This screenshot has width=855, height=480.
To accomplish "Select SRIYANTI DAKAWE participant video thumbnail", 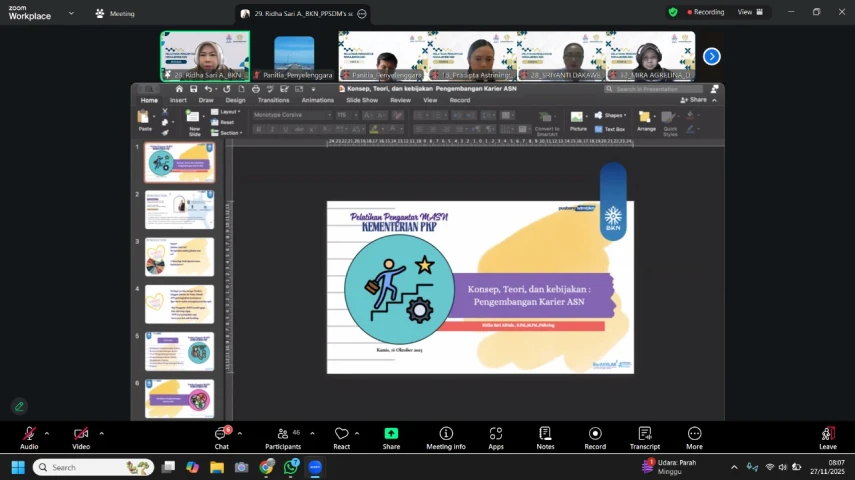I will pyautogui.click(x=562, y=56).
